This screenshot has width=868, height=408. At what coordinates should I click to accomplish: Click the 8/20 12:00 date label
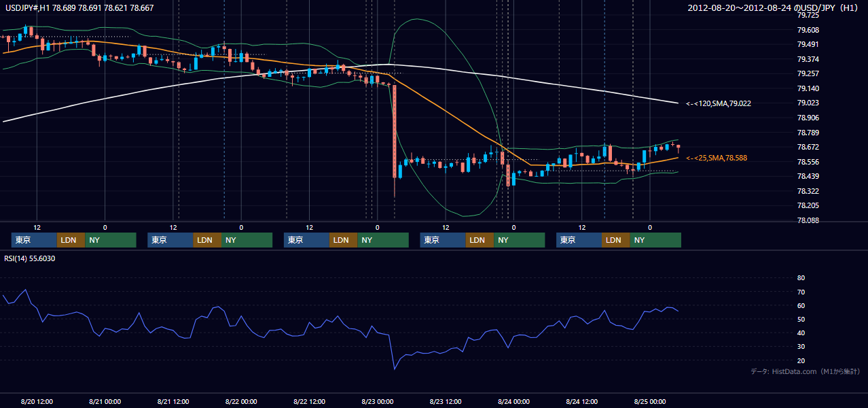37,402
